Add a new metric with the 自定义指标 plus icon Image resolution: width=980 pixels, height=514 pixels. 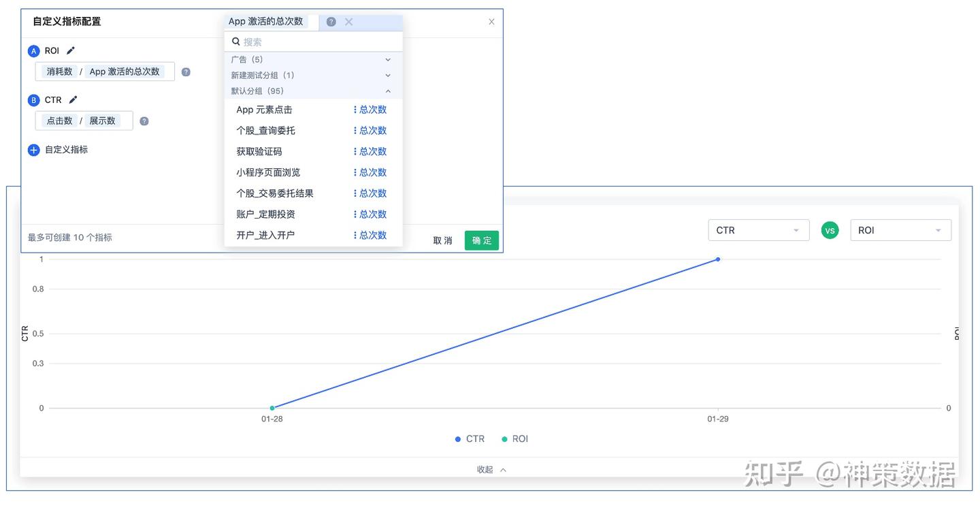(x=33, y=150)
